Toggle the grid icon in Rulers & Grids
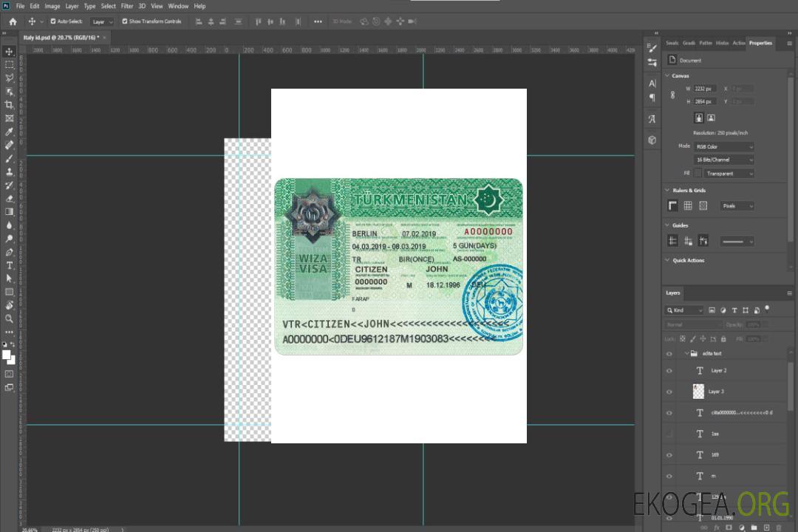 688,205
